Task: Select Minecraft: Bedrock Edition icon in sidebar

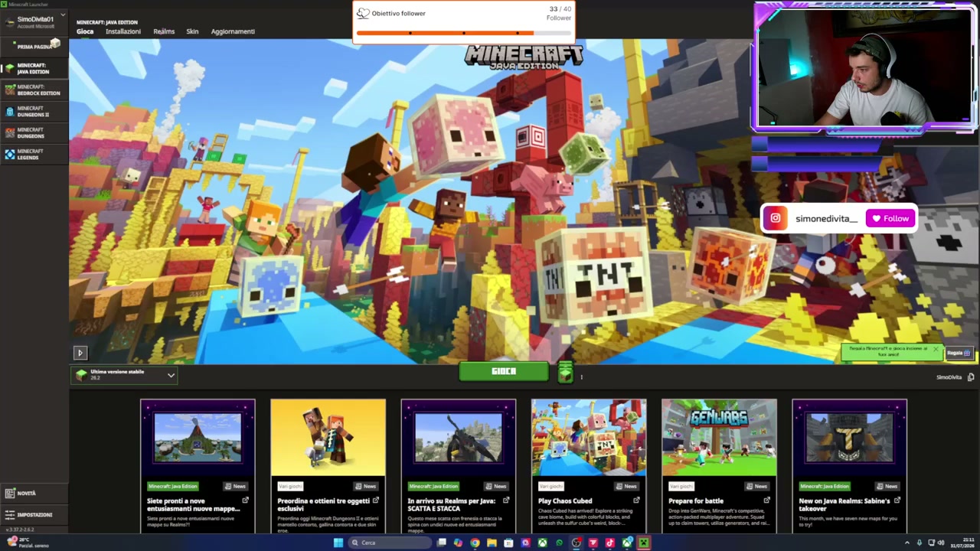Action: (x=9, y=90)
